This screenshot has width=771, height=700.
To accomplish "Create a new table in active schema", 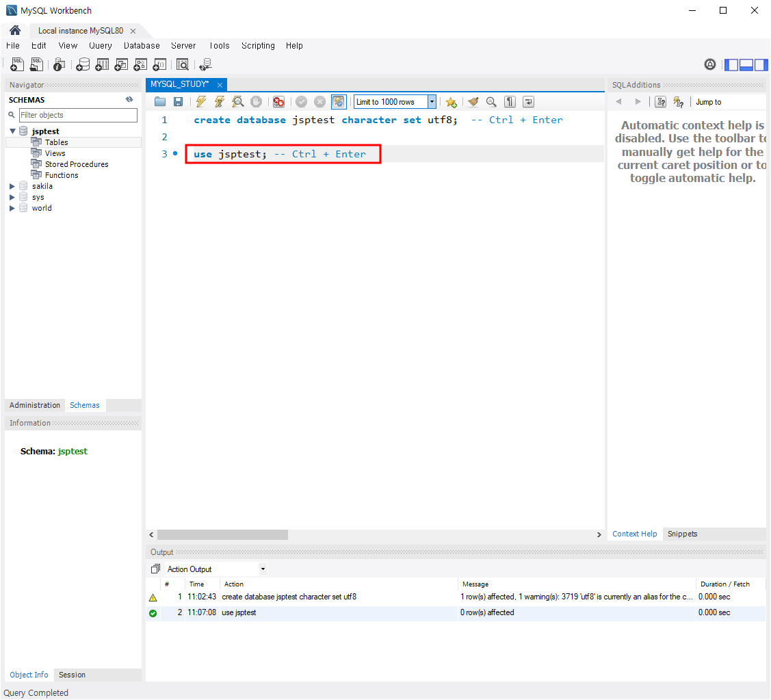I will [102, 64].
